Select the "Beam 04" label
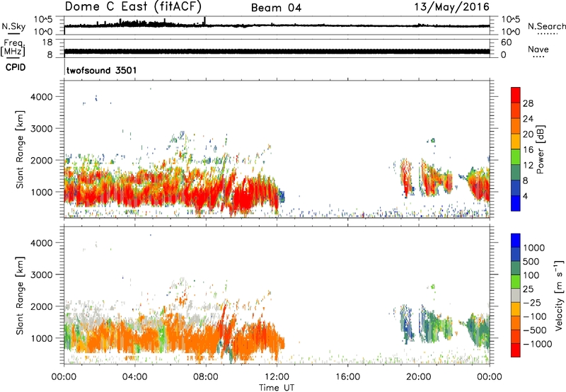This screenshot has width=566, height=392. click(x=276, y=8)
